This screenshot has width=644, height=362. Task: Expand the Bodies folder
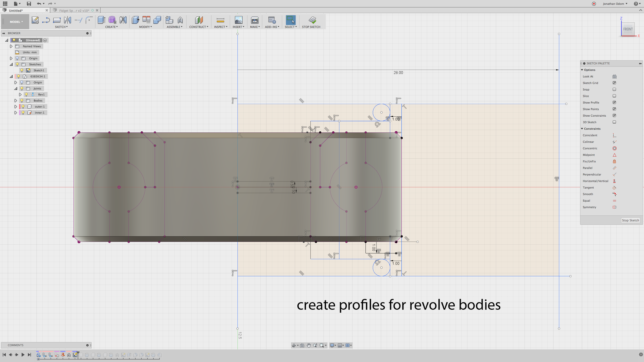click(16, 101)
